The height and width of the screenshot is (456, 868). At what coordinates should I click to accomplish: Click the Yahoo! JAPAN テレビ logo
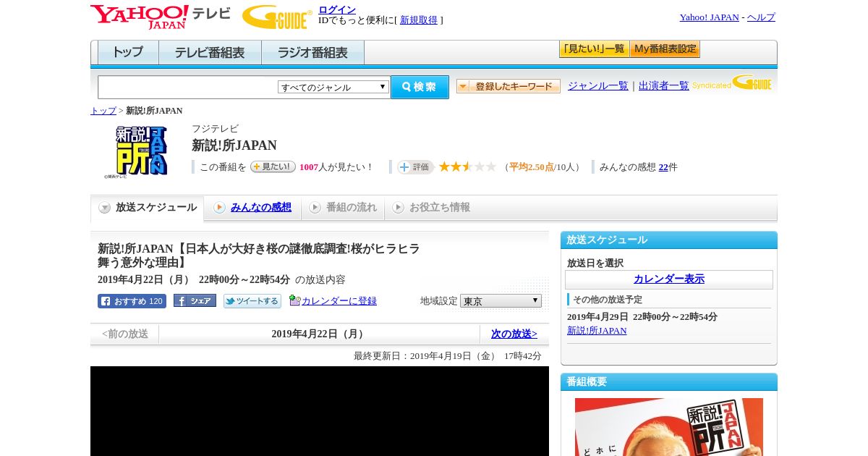(161, 17)
